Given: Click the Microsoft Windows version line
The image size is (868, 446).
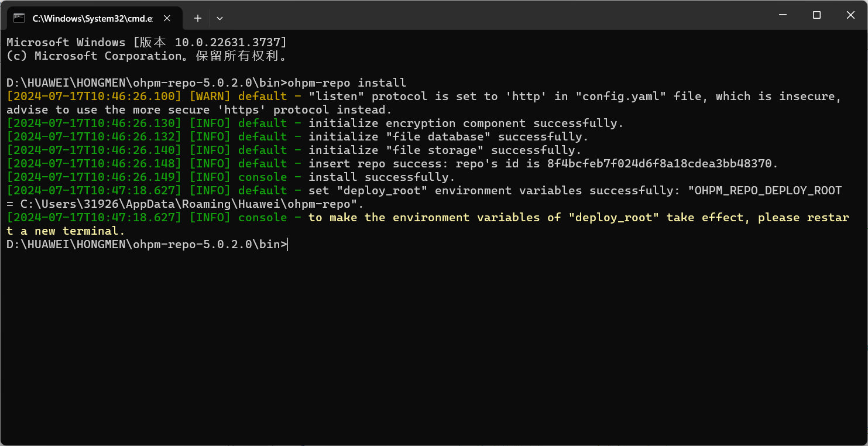Looking at the screenshot, I should [x=146, y=42].
